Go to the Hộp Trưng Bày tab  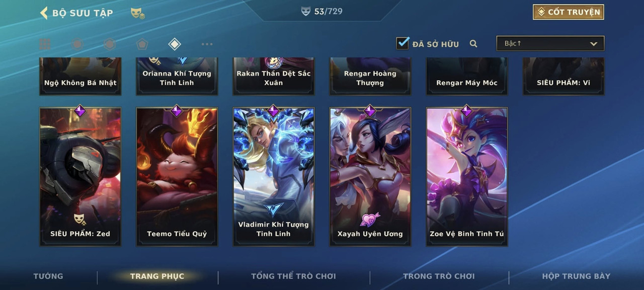point(576,276)
